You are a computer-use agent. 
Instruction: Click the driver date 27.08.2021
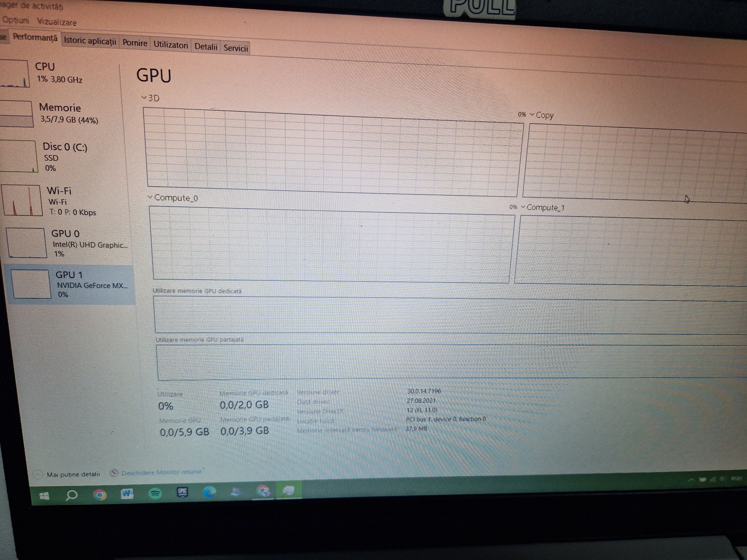tap(421, 401)
